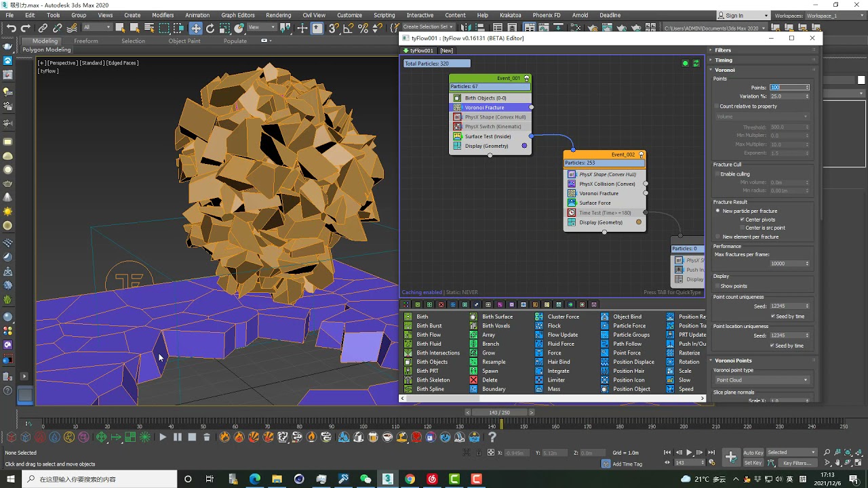Open the help question mark icon
This screenshot has height=488, width=868.
492,437
